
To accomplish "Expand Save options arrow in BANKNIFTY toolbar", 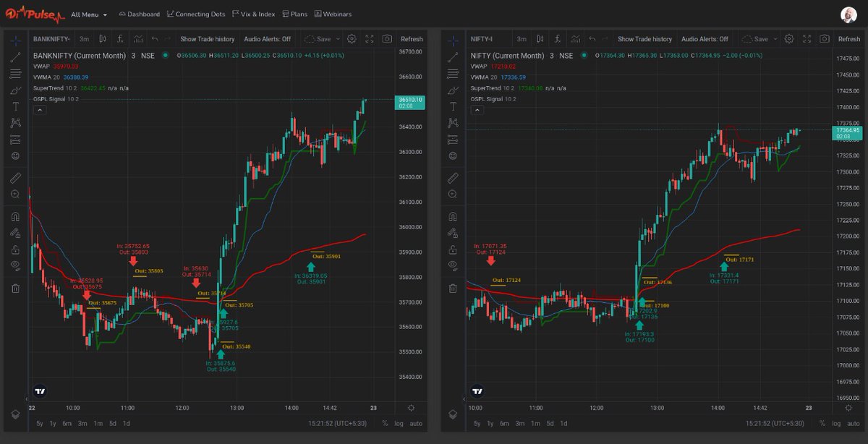I will [336, 39].
